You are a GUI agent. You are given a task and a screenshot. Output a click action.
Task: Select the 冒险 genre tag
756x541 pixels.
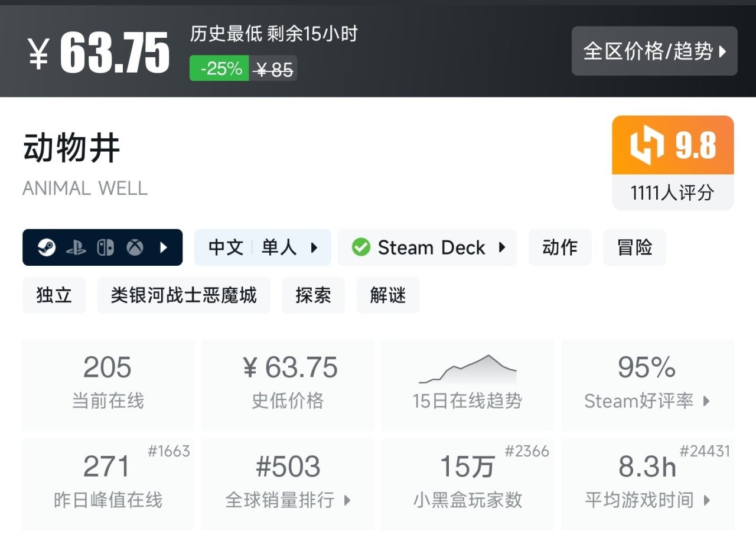[x=634, y=247]
